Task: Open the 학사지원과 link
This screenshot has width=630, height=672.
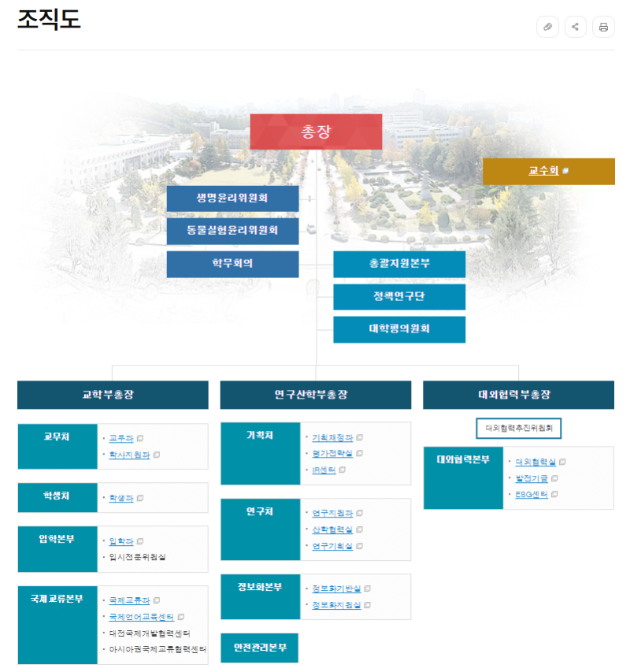Action: (x=129, y=455)
